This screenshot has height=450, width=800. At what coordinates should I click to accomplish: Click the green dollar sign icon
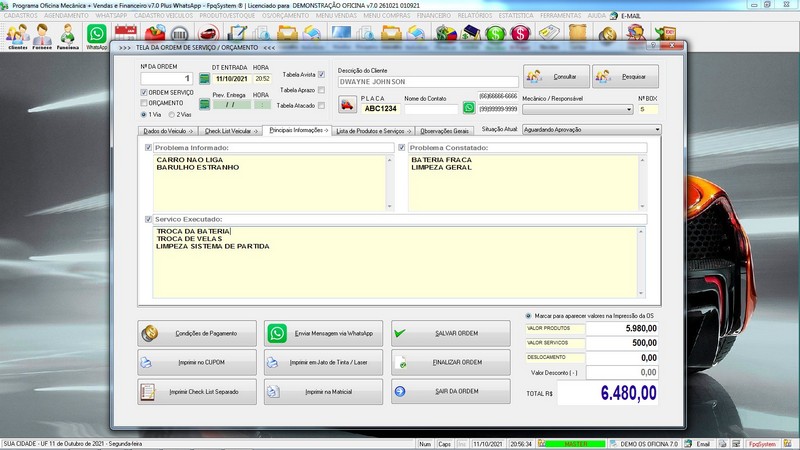pyautogui.click(x=495, y=34)
